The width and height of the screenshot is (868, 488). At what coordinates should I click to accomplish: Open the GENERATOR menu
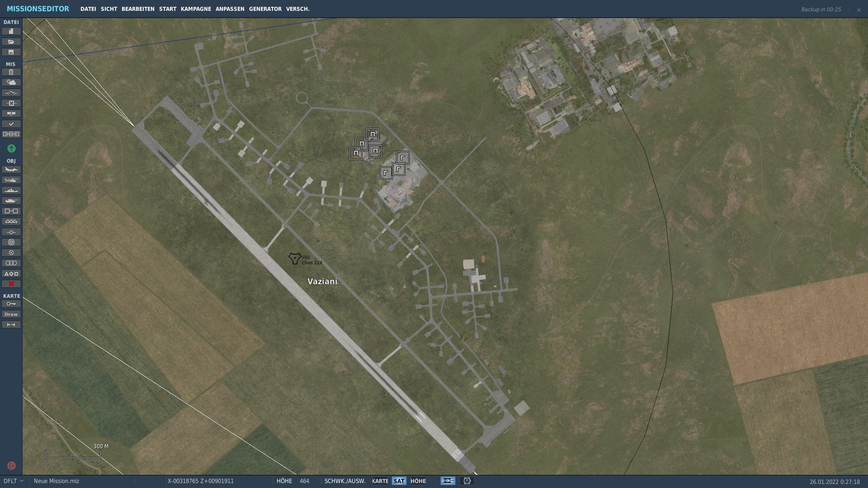coord(265,9)
